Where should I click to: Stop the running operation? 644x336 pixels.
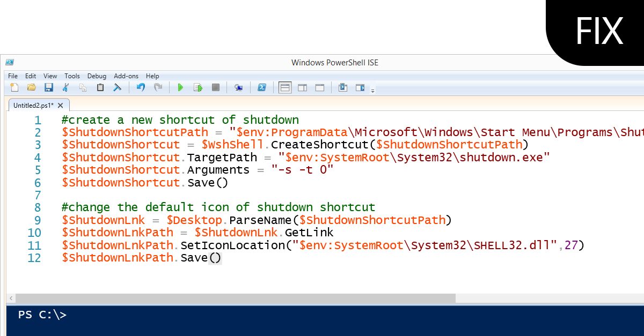215,87
